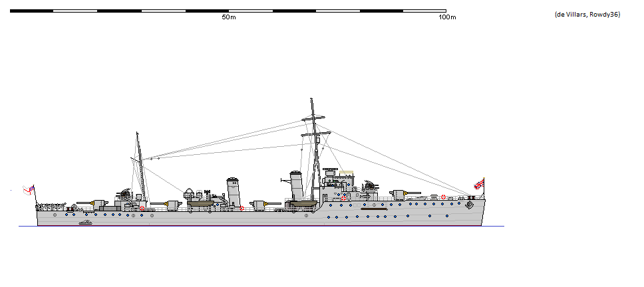Click the Union Jack flag at the bow

[x=478, y=184]
